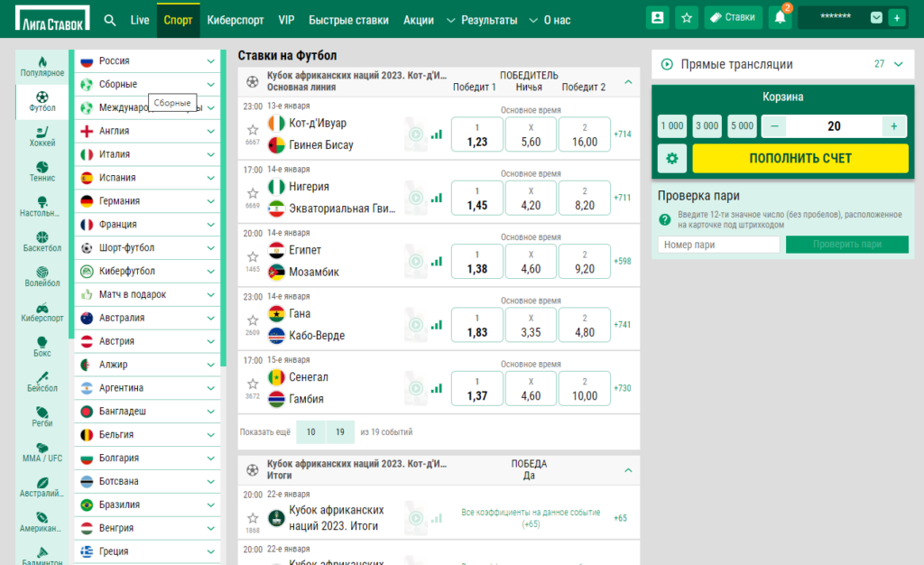The image size is (924, 565).
Task: Click Проверить пари button
Action: tap(846, 245)
